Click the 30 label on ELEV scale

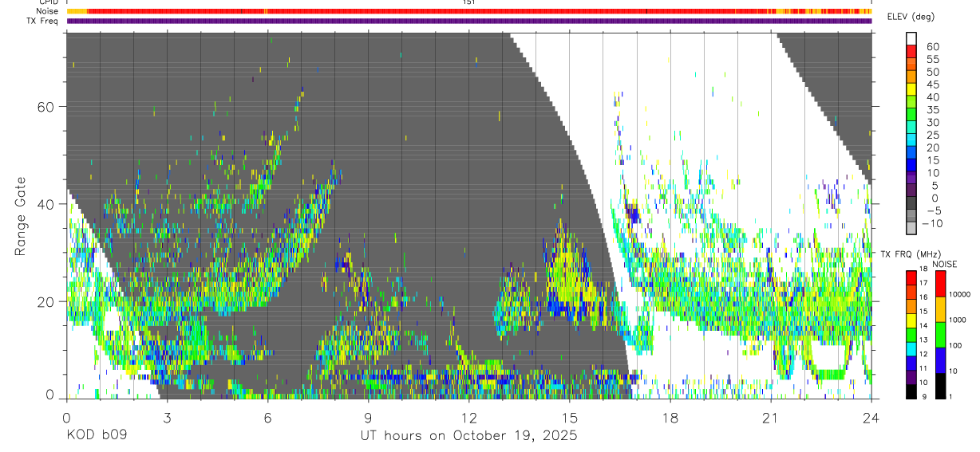coord(932,122)
